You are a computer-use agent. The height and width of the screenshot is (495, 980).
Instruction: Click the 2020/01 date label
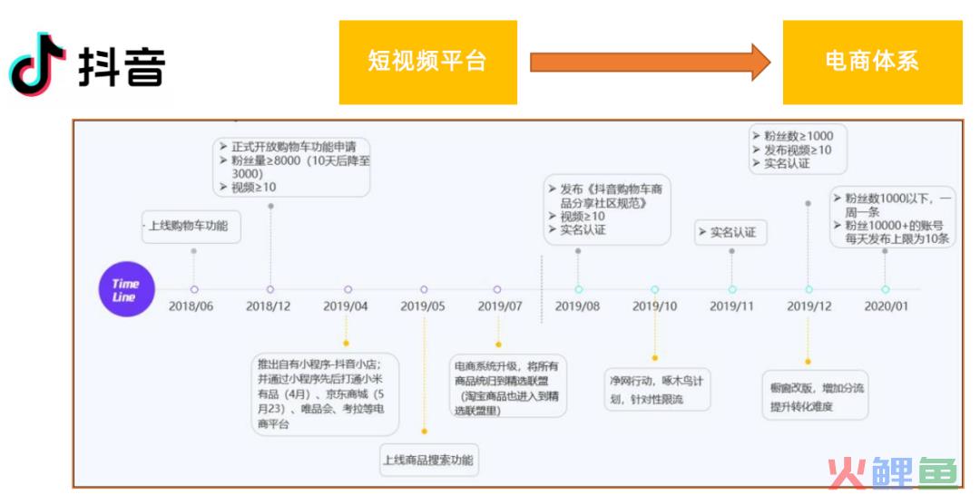tap(887, 306)
